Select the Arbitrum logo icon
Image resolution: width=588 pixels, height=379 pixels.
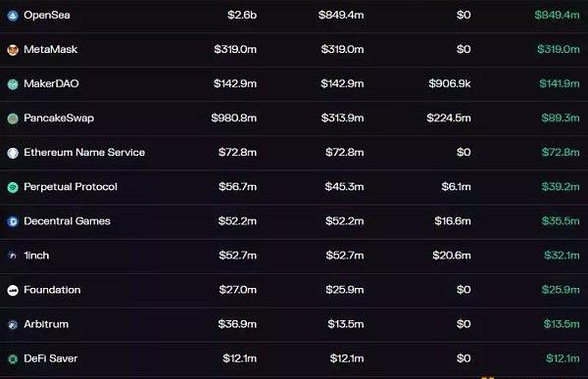(x=13, y=324)
